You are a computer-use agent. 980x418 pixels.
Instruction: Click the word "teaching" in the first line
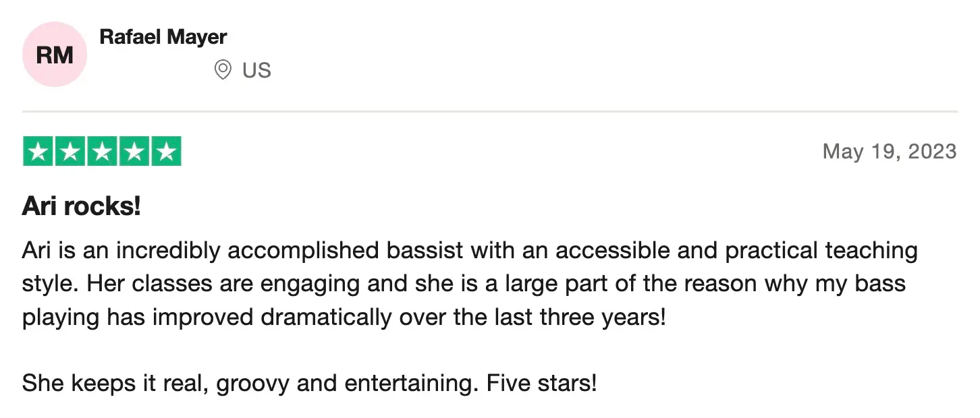pos(871,251)
